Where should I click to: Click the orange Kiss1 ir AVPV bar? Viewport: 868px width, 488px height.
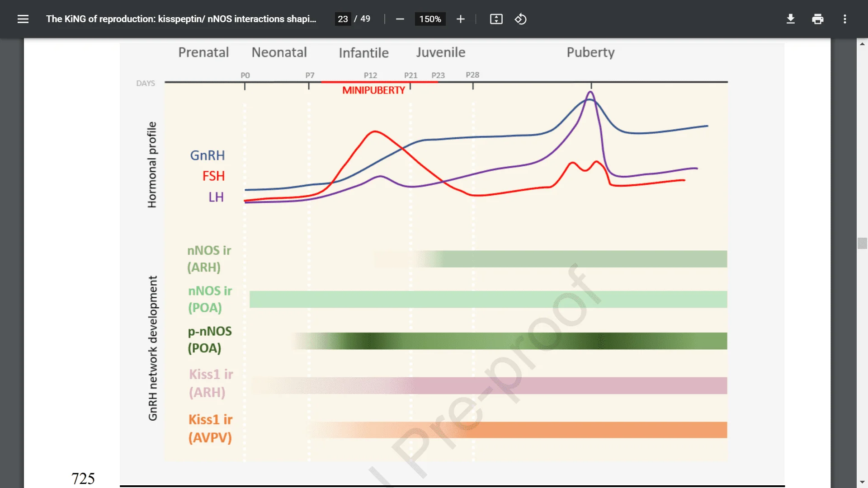click(588, 430)
